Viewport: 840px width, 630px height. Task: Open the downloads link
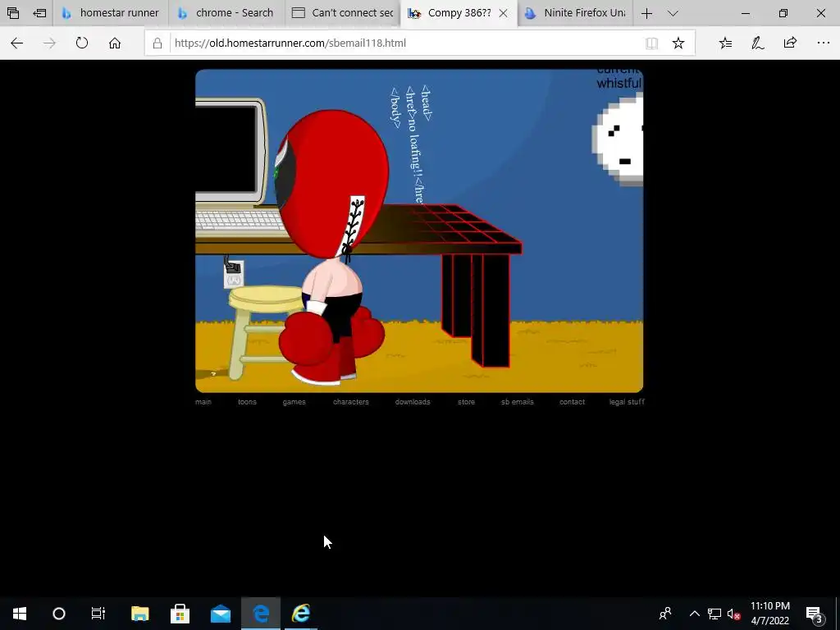413,402
